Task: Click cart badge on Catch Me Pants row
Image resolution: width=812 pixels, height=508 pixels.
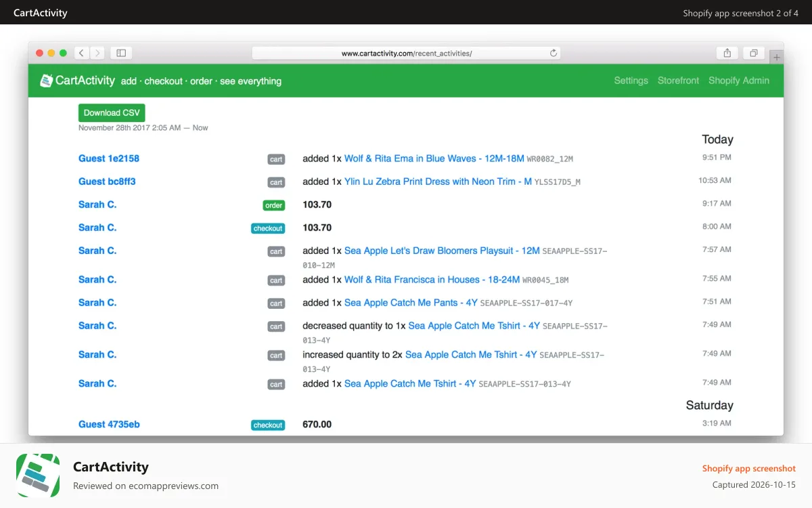Action: click(x=276, y=303)
